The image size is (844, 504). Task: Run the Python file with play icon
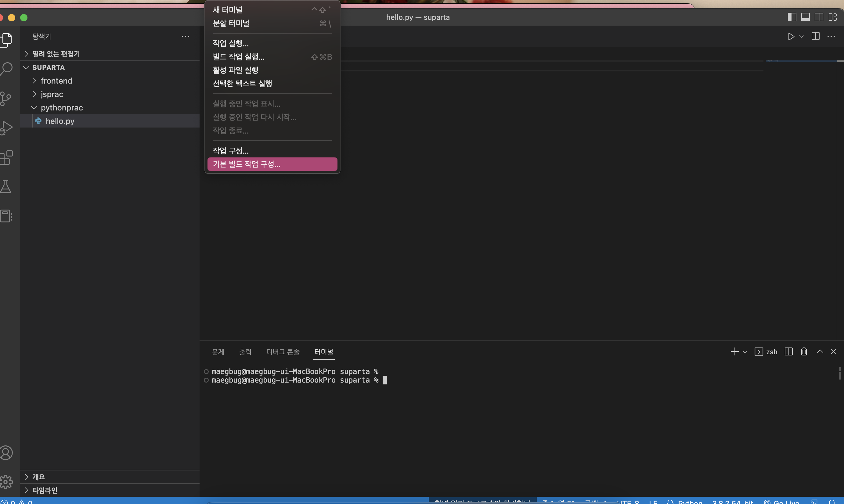(791, 36)
